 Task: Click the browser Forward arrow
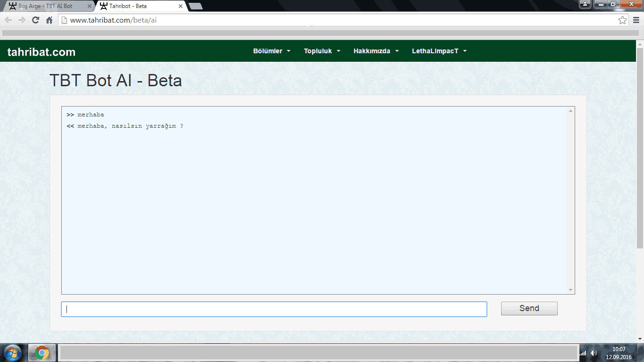[22, 20]
